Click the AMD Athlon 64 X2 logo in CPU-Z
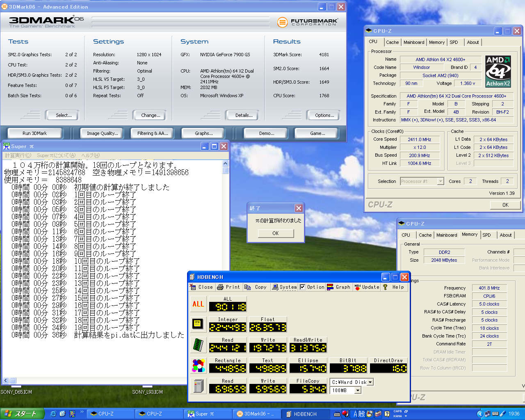 [x=498, y=71]
